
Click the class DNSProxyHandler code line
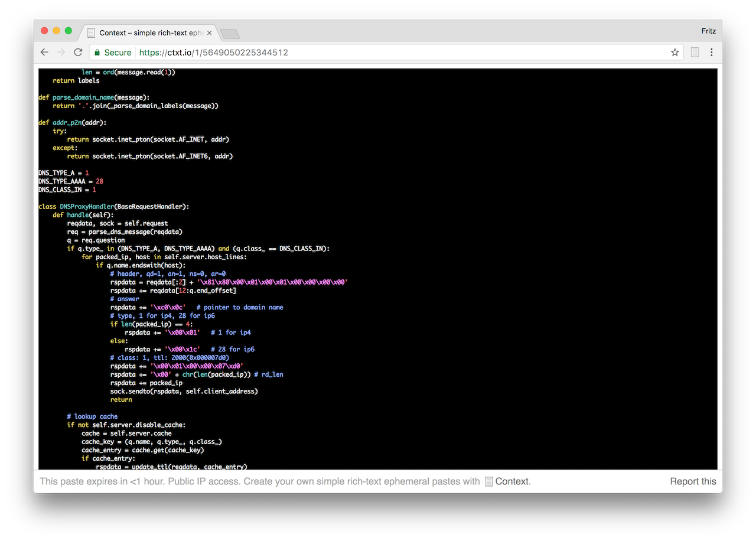click(x=113, y=207)
